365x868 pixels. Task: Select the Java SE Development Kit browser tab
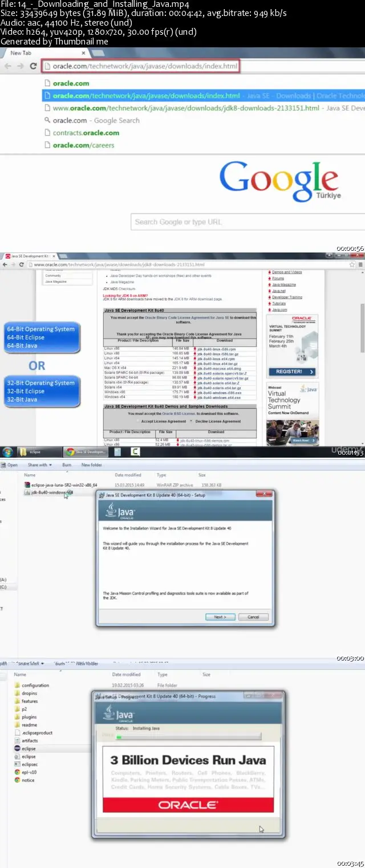click(x=31, y=256)
